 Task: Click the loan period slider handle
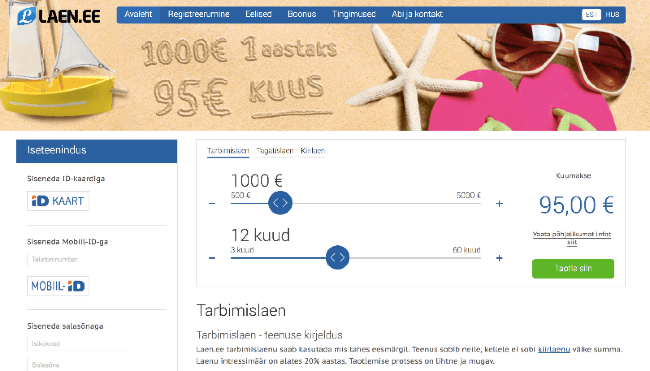pyautogui.click(x=337, y=257)
